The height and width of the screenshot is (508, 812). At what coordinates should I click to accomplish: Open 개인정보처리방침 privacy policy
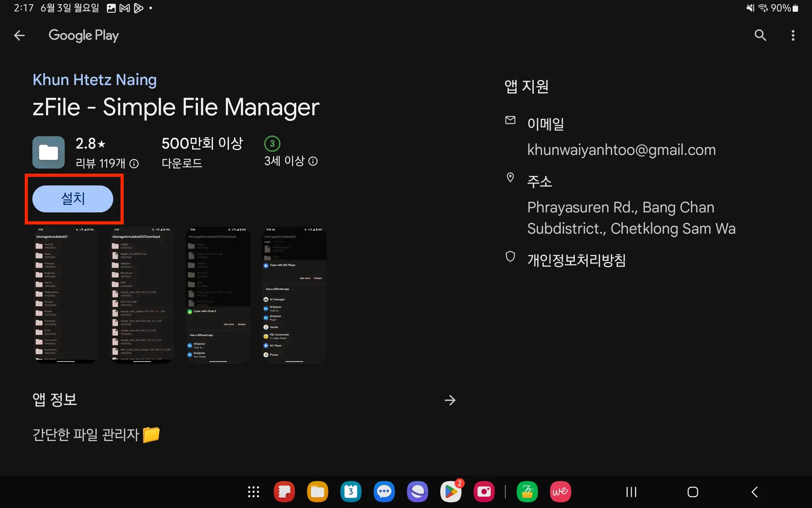(576, 260)
